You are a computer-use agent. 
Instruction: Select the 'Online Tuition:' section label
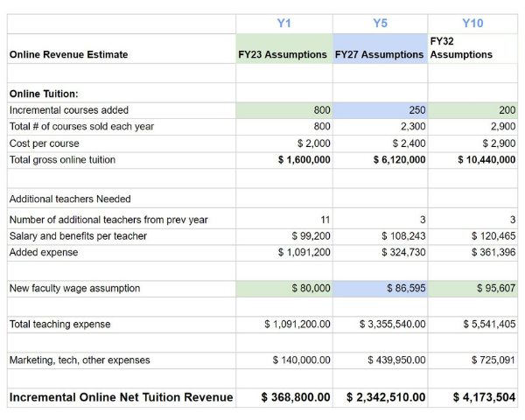tap(45, 94)
